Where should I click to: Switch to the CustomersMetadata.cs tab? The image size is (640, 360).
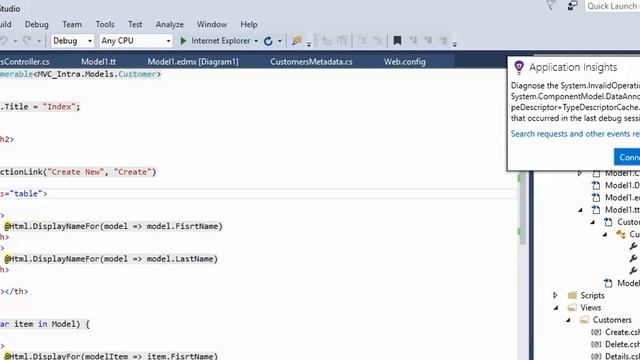311,62
